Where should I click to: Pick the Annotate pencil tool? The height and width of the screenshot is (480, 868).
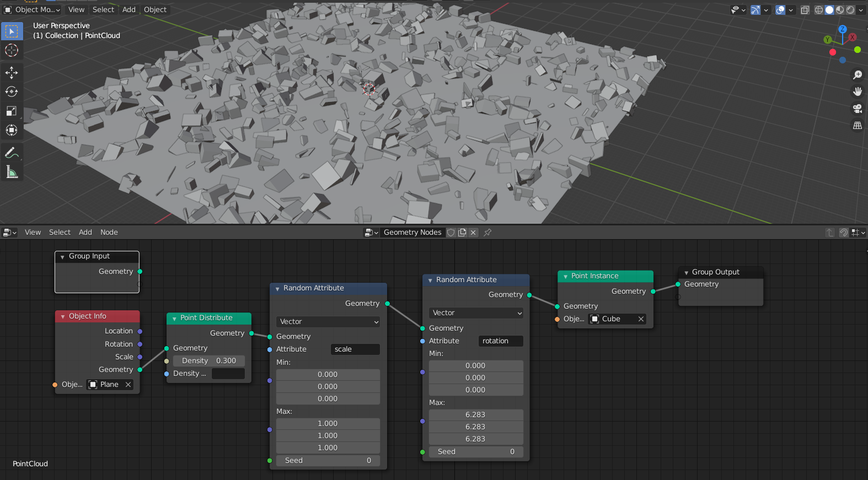pyautogui.click(x=12, y=153)
